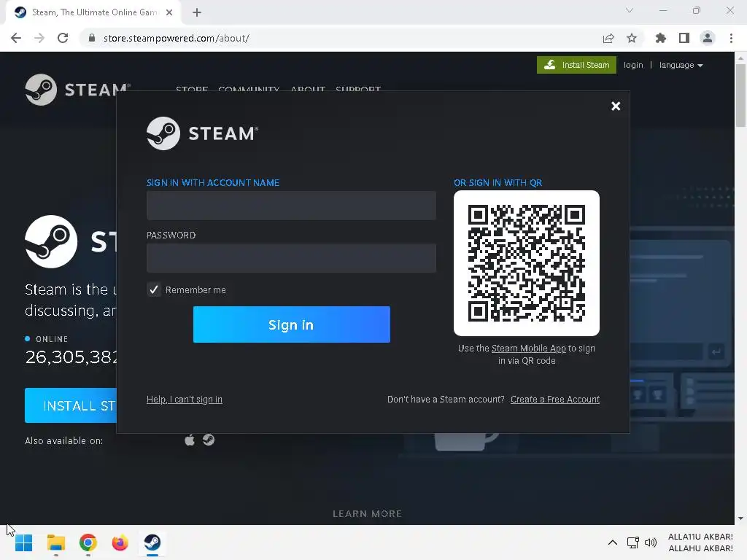Focus the account name input field

(x=291, y=206)
